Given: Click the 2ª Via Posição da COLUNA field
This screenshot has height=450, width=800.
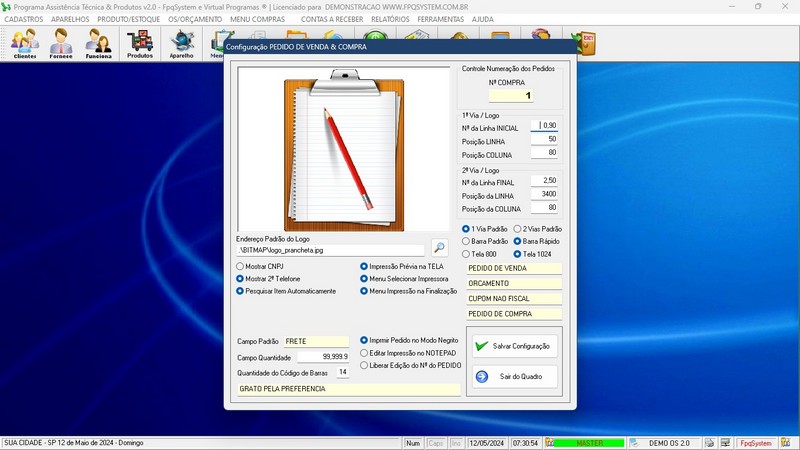Looking at the screenshot, I should (x=544, y=208).
